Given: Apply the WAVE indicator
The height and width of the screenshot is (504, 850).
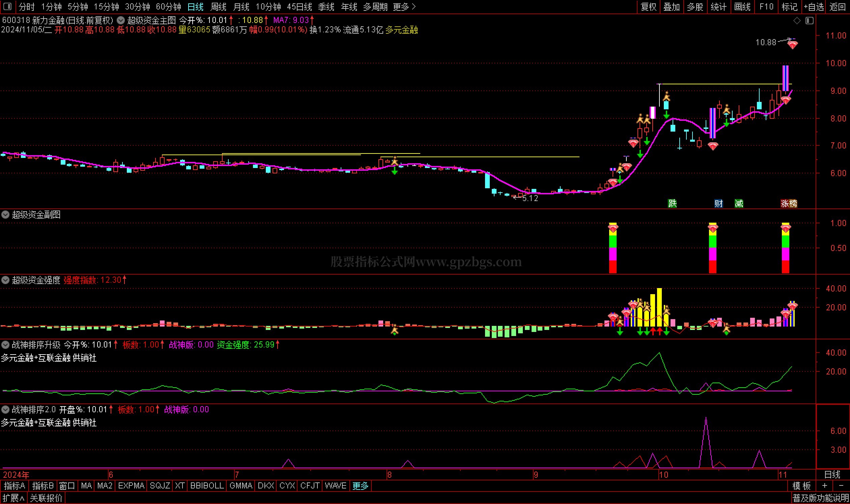Looking at the screenshot, I should coord(335,486).
